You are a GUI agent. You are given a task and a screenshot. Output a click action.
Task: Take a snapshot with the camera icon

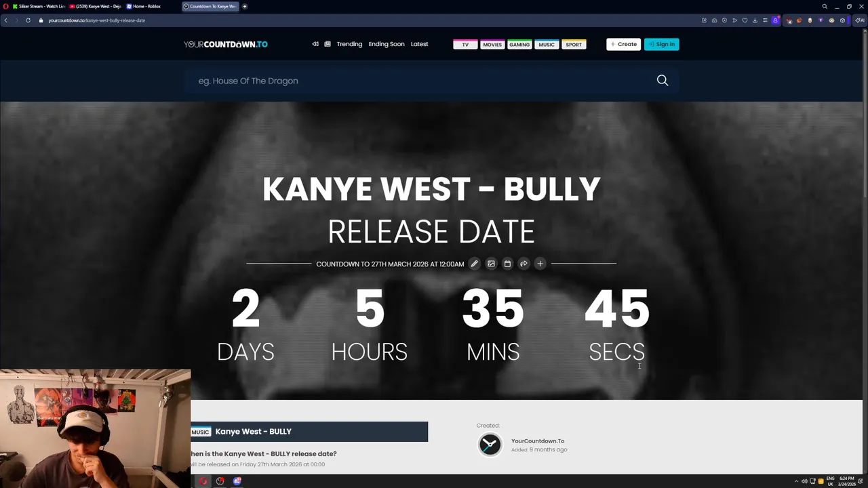[714, 20]
